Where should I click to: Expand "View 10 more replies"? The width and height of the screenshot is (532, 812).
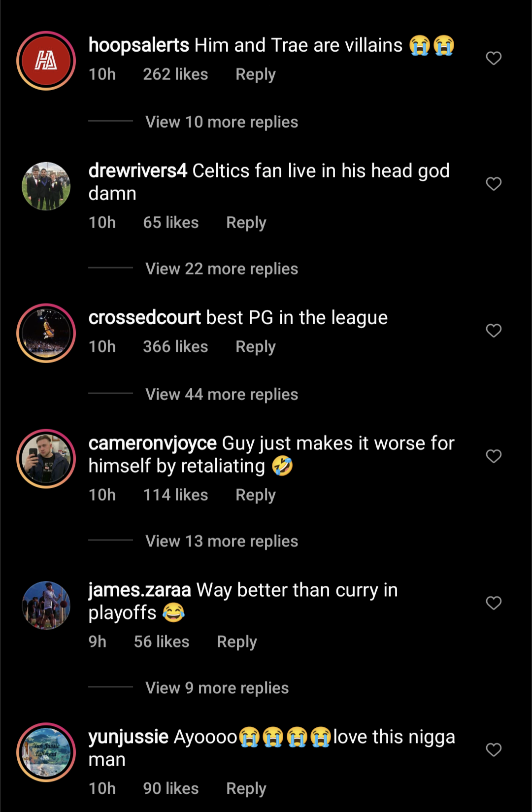(222, 122)
